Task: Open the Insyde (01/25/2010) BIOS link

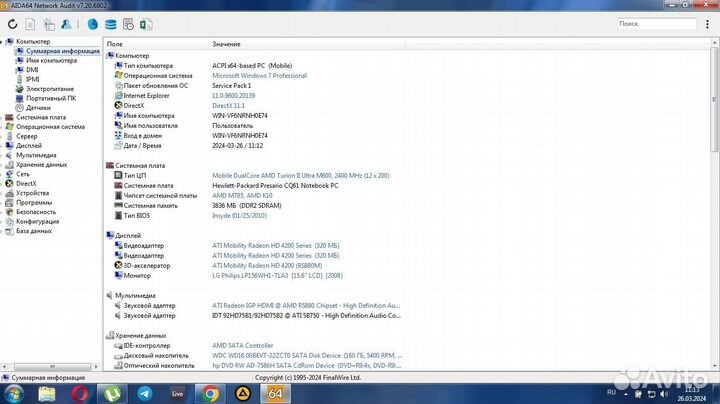Action: (x=239, y=215)
